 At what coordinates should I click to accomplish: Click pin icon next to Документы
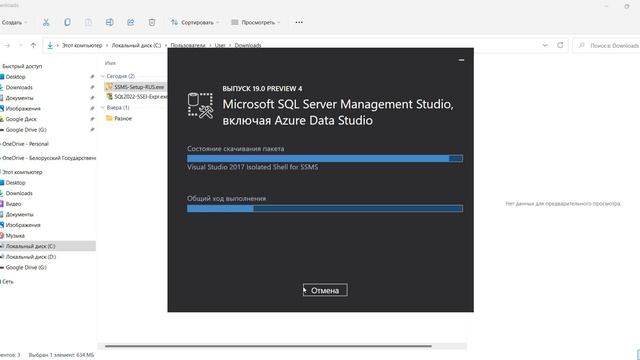[x=92, y=98]
